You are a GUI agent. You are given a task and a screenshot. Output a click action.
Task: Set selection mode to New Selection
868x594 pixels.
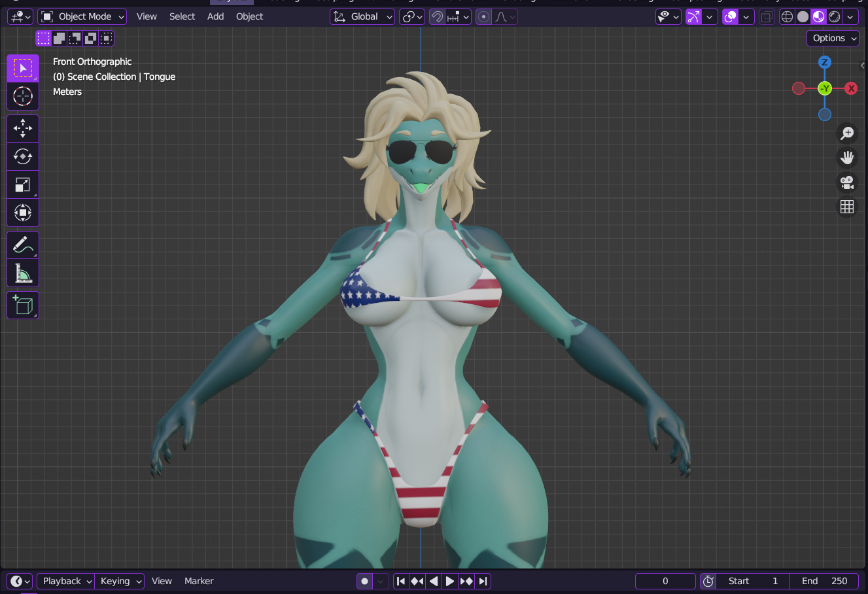(x=43, y=38)
